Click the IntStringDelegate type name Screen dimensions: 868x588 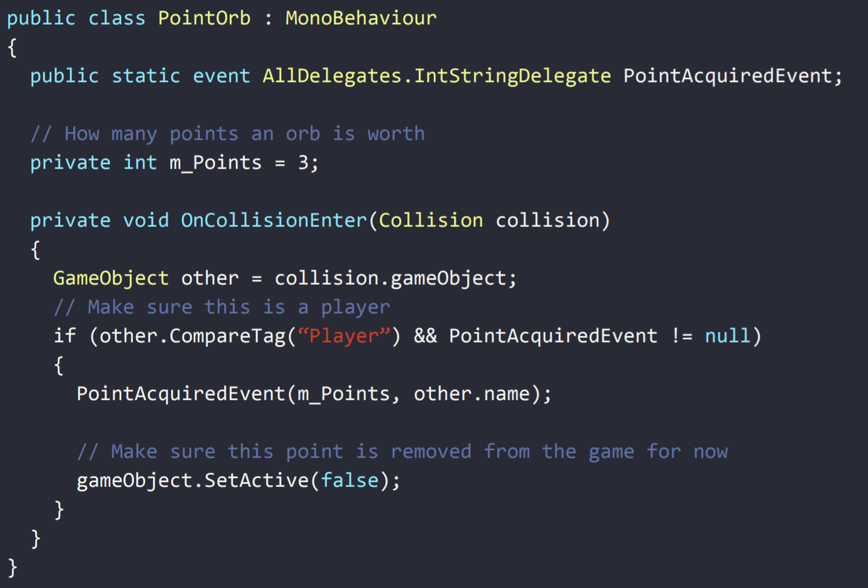point(512,76)
